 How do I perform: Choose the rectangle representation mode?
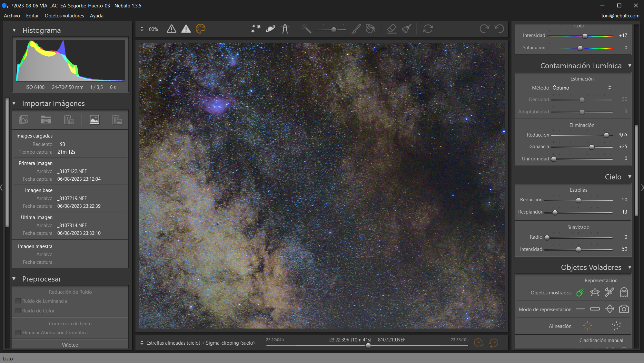click(595, 309)
